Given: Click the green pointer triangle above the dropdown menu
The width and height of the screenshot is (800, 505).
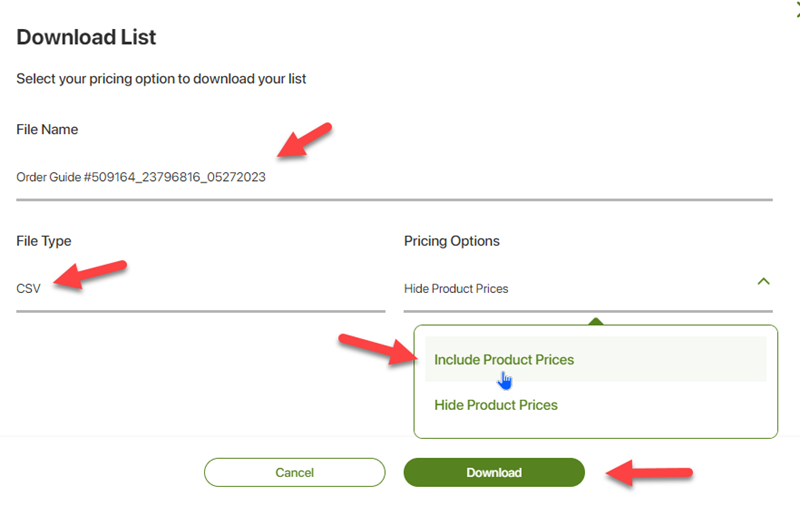Looking at the screenshot, I should (x=595, y=321).
